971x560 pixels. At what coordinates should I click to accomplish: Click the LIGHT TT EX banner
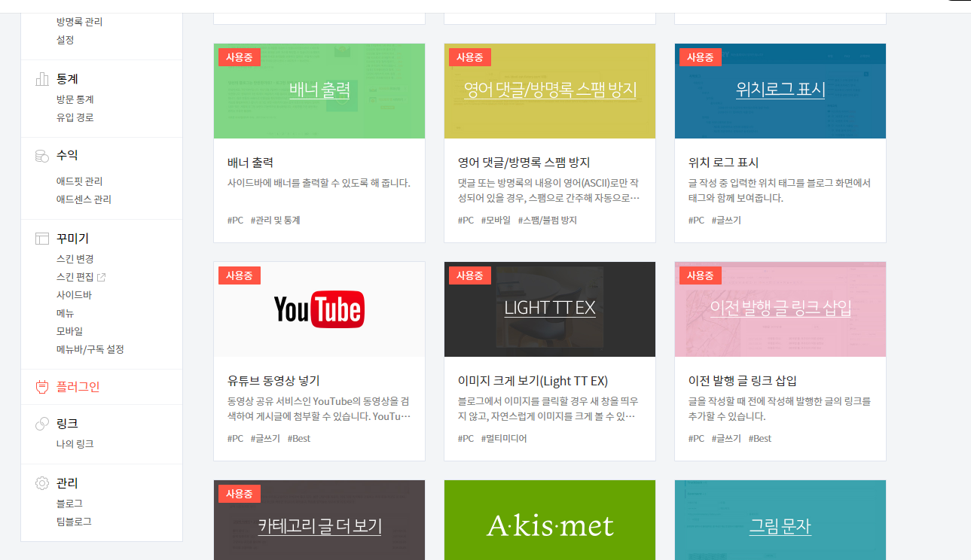point(550,309)
